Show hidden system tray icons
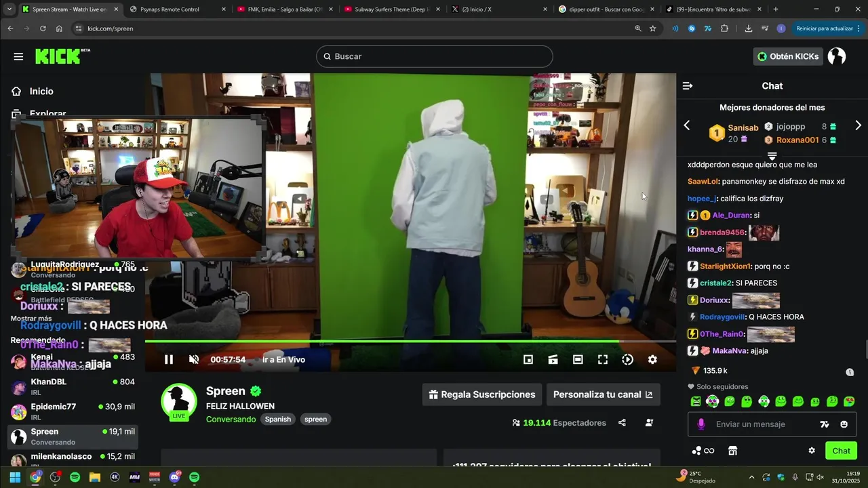The width and height of the screenshot is (868, 488). (751, 477)
